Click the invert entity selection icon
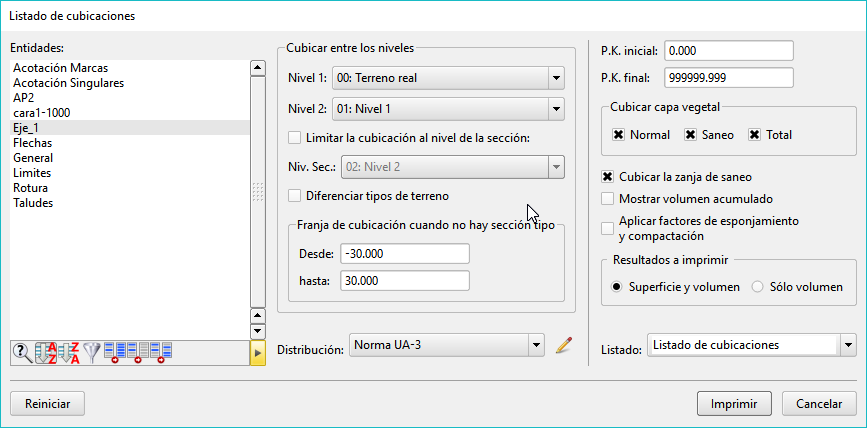 pos(161,353)
